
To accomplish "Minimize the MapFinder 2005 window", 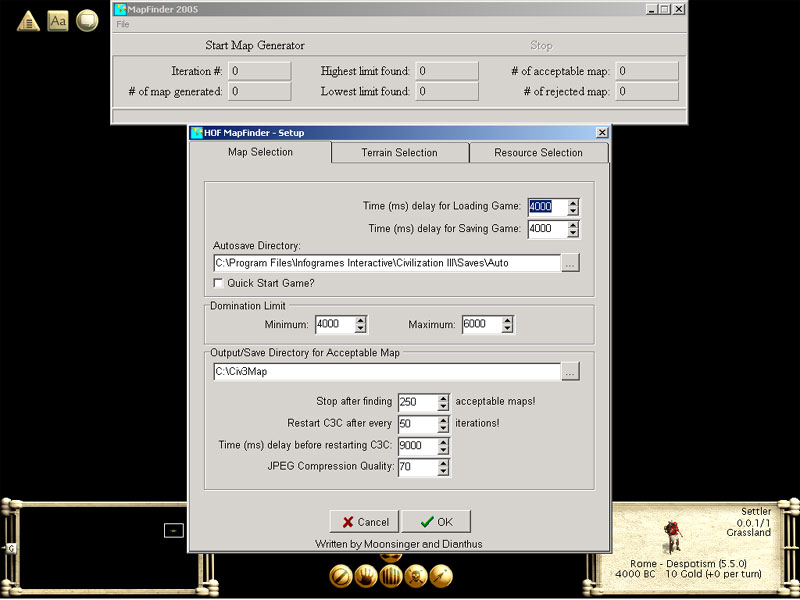I will point(652,9).
